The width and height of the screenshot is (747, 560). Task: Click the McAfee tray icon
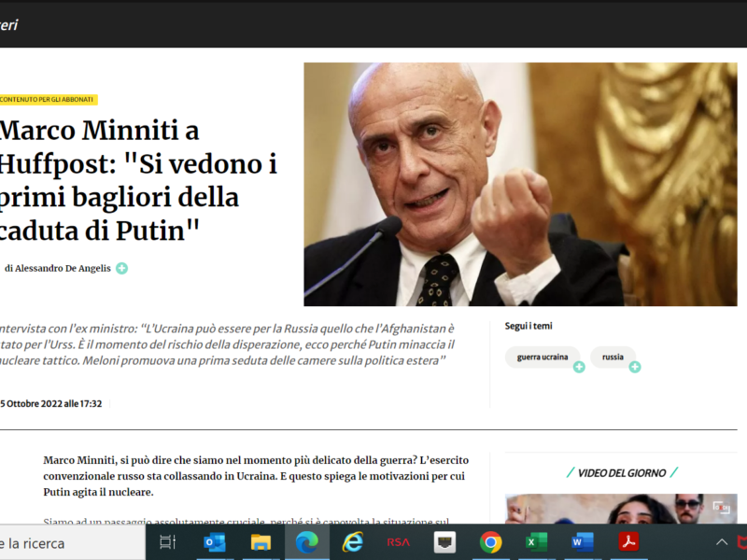742,542
